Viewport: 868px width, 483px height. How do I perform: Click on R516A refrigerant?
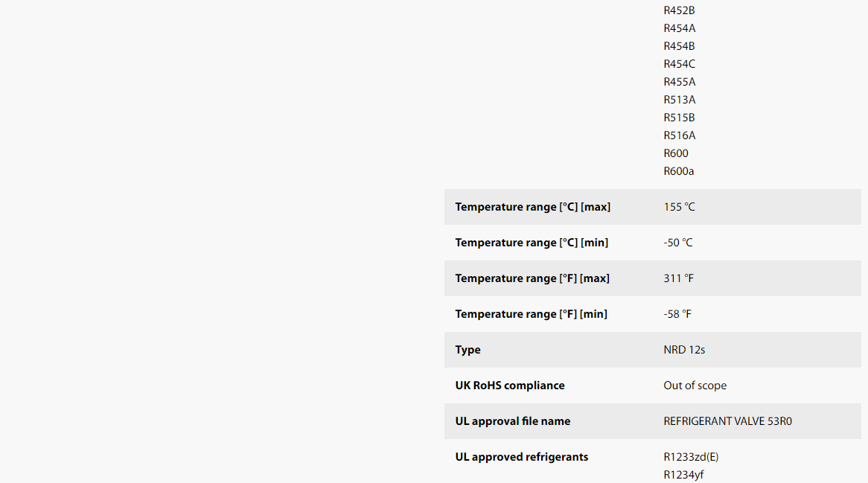pos(679,135)
